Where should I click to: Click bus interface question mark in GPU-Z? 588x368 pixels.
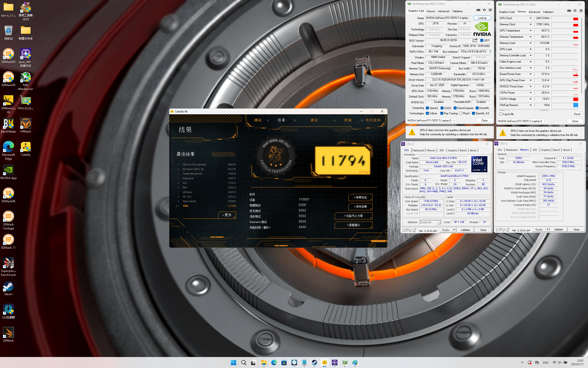[490, 52]
